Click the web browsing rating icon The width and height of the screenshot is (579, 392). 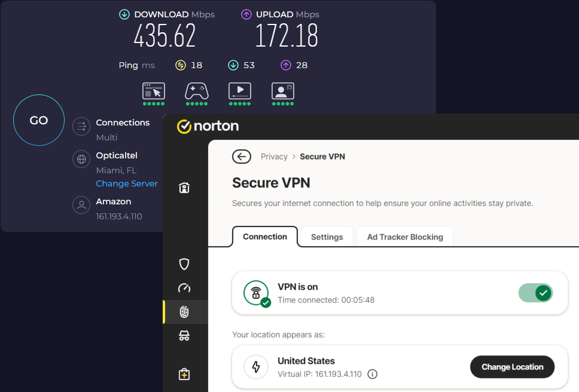[154, 91]
